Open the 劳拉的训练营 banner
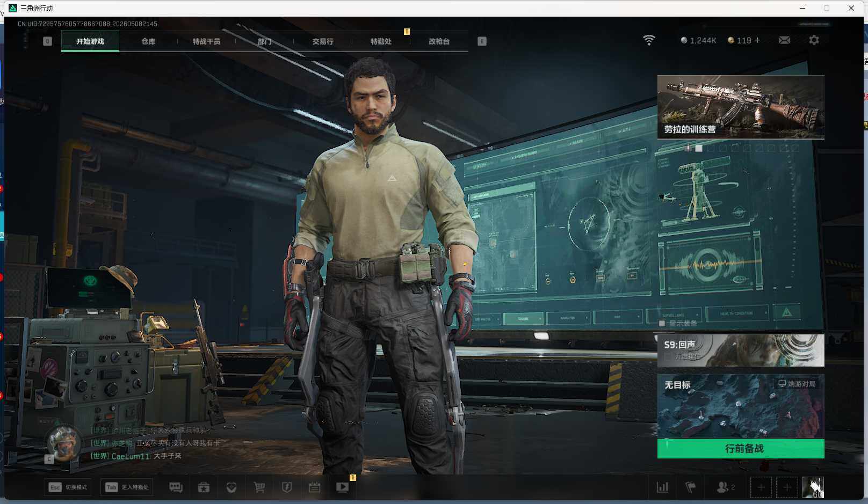868x504 pixels. (741, 107)
